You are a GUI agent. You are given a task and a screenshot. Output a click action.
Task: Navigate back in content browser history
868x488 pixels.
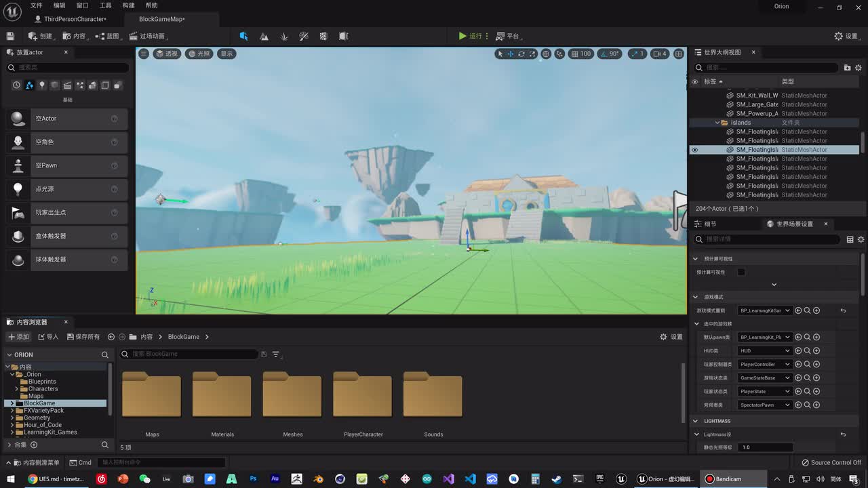click(x=111, y=337)
